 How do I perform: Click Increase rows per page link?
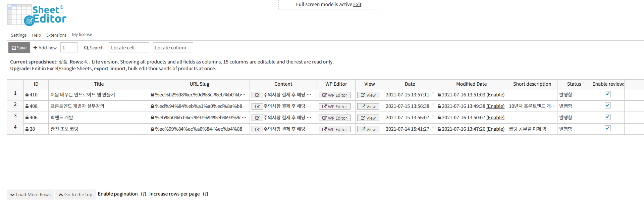point(174,194)
